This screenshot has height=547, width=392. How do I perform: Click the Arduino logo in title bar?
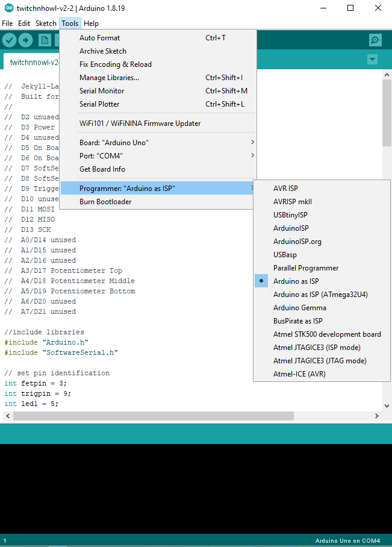[8, 8]
